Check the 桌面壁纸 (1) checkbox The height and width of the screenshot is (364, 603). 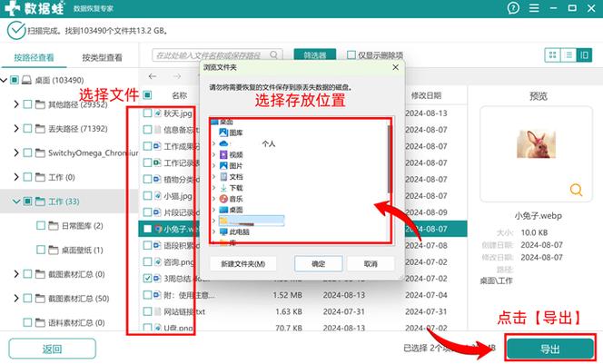[x=41, y=250]
